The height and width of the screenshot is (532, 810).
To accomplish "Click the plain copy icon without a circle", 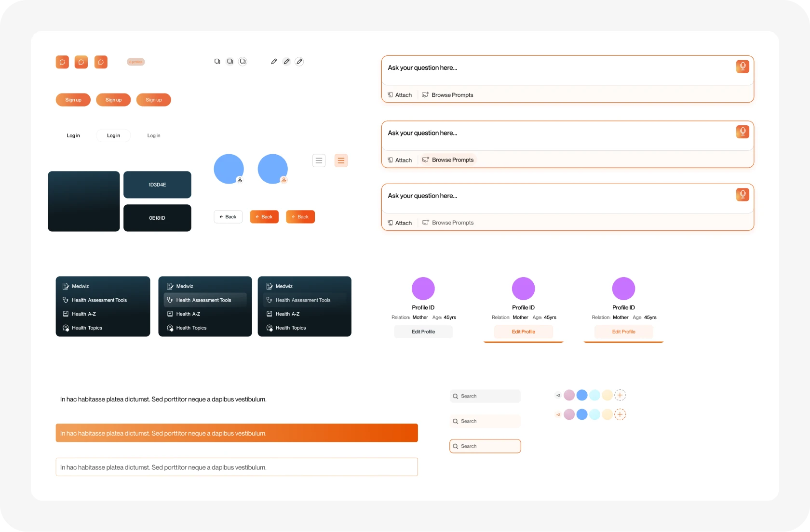I will click(217, 62).
